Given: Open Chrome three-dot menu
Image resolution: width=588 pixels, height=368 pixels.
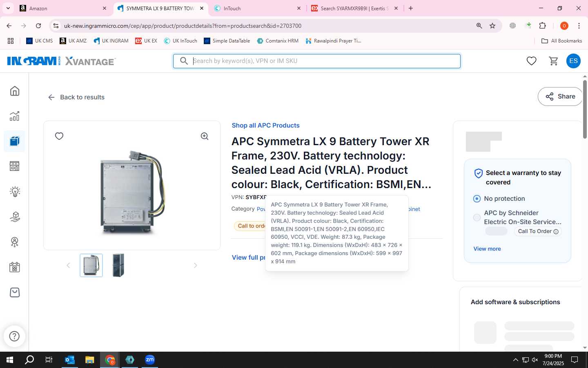Looking at the screenshot, I should coord(579,26).
